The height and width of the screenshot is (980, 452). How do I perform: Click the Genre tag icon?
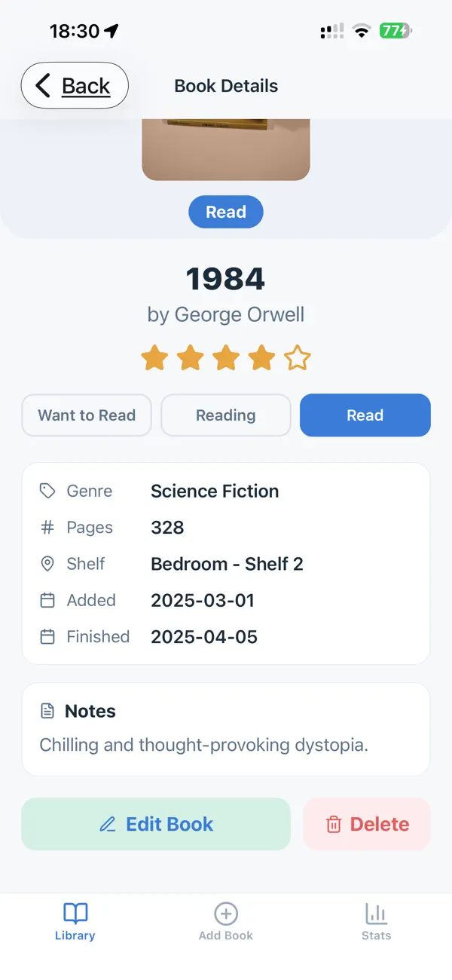point(47,490)
